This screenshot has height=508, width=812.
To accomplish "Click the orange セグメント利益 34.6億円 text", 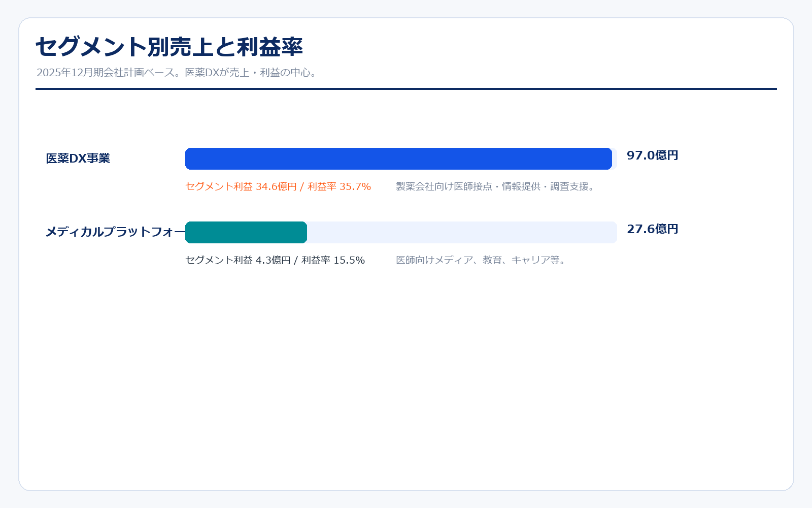I will 278,186.
